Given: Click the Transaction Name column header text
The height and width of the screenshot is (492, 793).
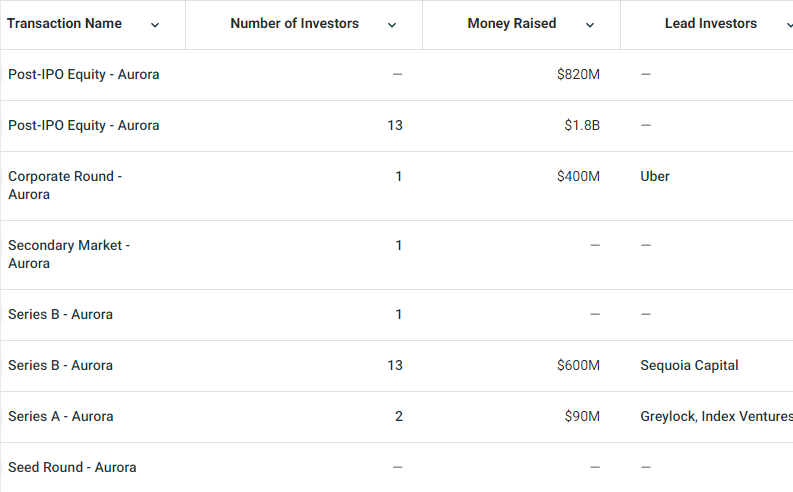Looking at the screenshot, I should (x=64, y=23).
